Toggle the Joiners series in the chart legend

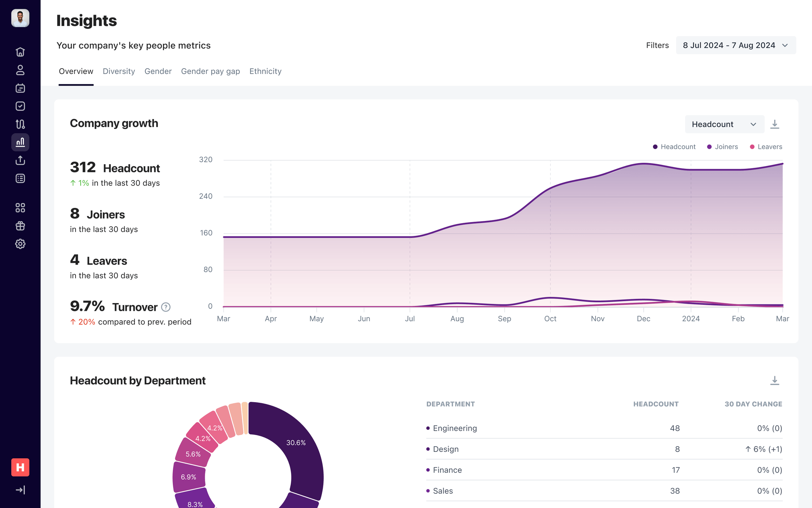722,146
